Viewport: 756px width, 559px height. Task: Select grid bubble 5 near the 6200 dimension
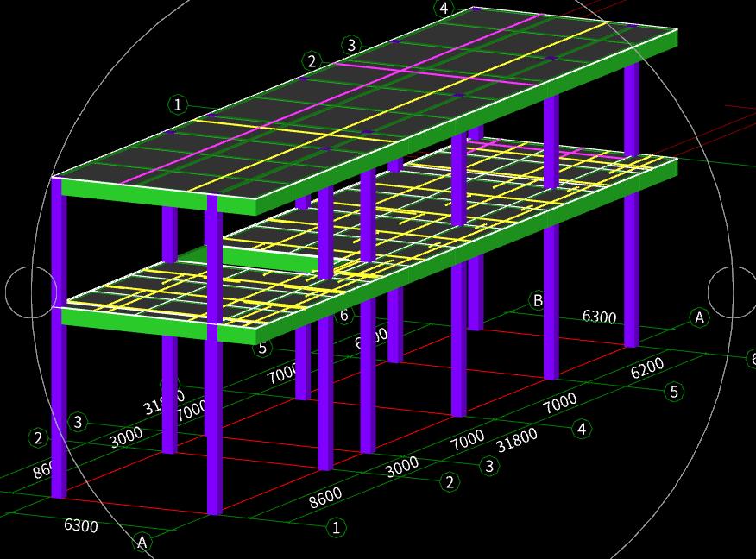coord(674,392)
